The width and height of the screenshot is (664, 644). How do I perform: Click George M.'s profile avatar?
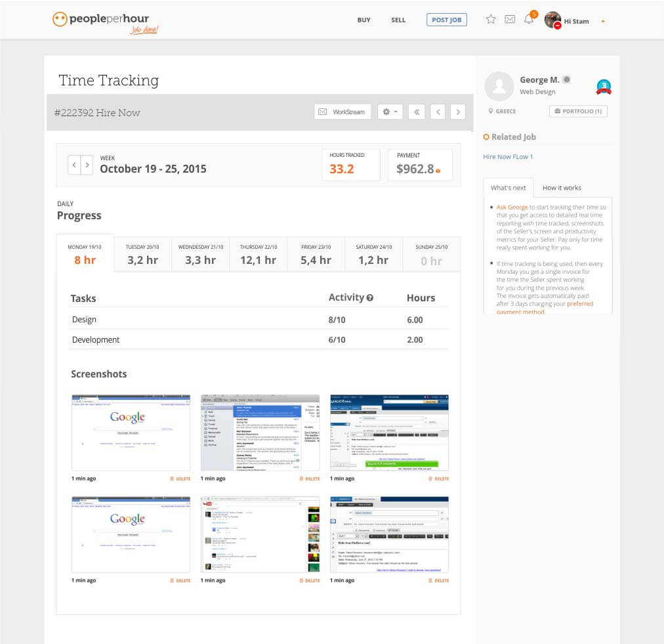[x=499, y=86]
